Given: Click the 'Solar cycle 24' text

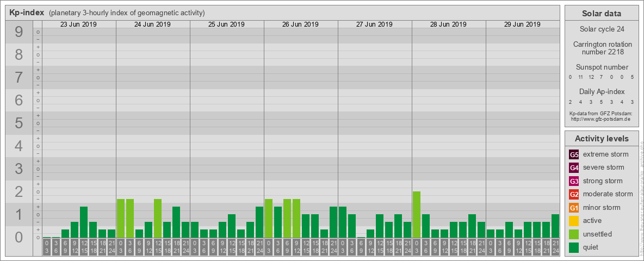Looking at the screenshot, I should (602, 29).
